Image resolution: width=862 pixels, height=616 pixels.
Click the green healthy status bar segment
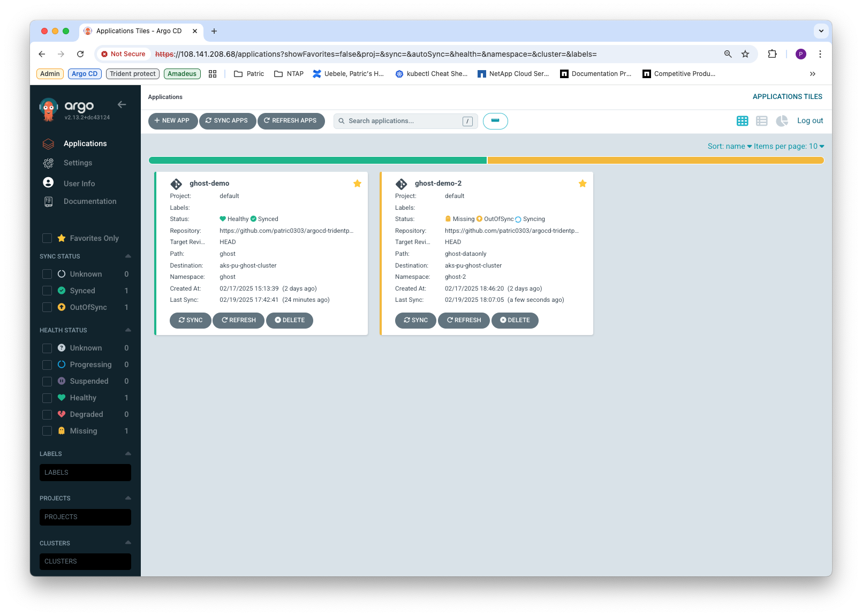317,160
